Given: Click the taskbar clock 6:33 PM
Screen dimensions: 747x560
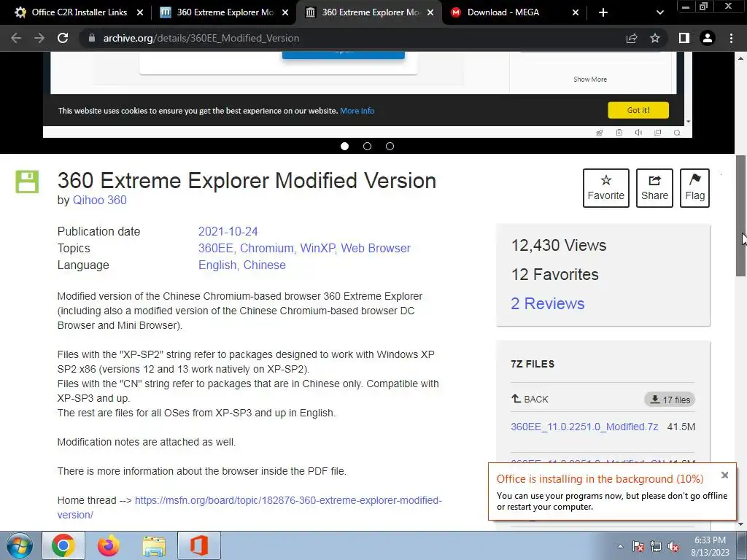Looking at the screenshot, I should (710, 540).
